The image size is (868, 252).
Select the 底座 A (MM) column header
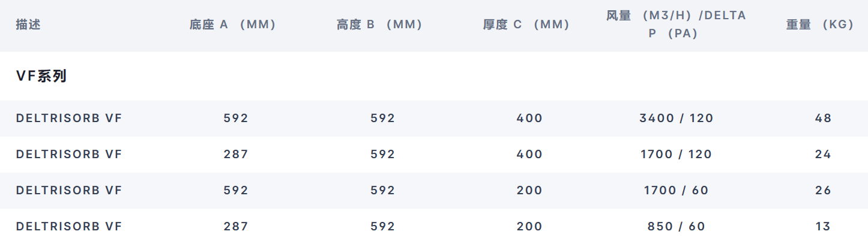point(232,25)
